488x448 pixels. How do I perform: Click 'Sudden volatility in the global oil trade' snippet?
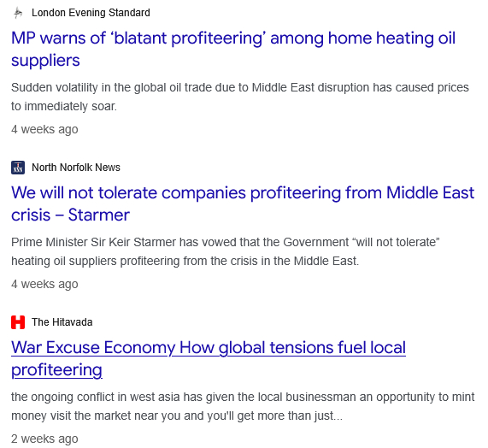[240, 88]
